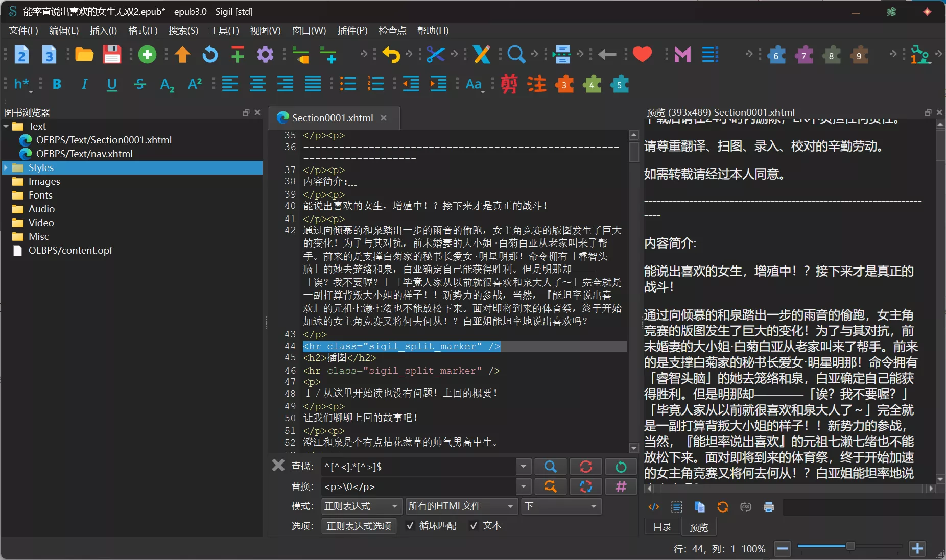The image size is (946, 560).
Task: Click the Cut scissors icon
Action: click(x=435, y=55)
